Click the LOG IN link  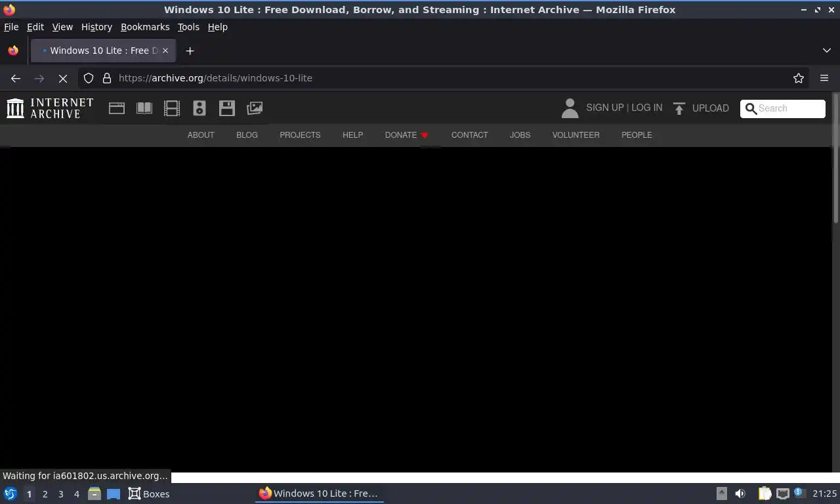click(x=647, y=108)
